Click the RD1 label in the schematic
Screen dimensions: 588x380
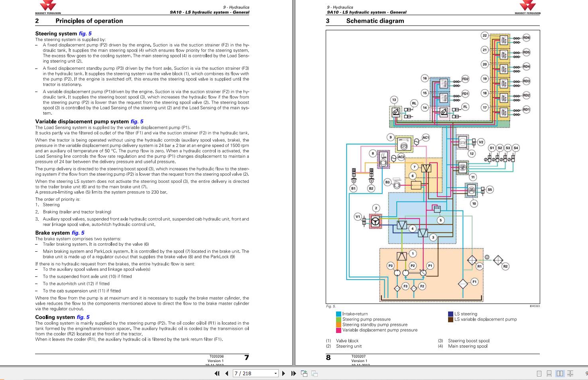pyautogui.click(x=527, y=110)
